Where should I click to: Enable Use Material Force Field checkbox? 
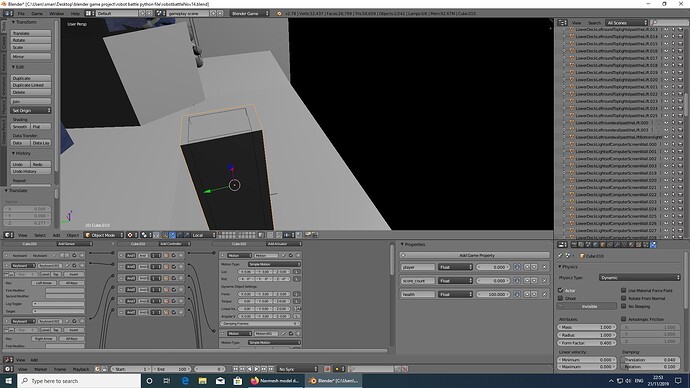(624, 290)
